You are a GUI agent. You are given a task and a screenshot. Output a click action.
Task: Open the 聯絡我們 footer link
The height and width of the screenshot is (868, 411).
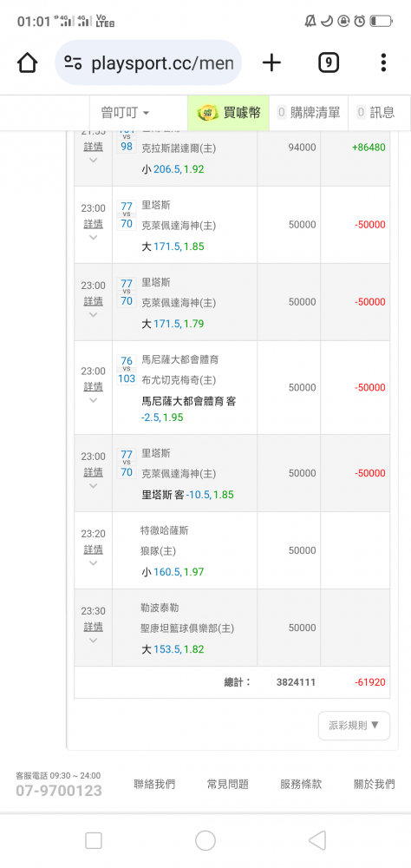(154, 784)
